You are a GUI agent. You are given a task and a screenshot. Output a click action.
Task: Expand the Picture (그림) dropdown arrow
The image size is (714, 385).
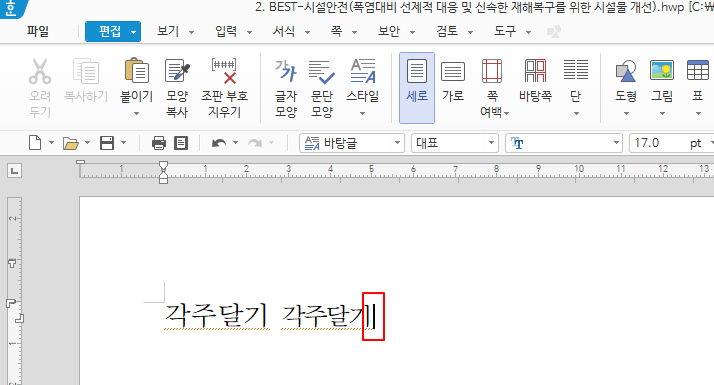pos(662,113)
